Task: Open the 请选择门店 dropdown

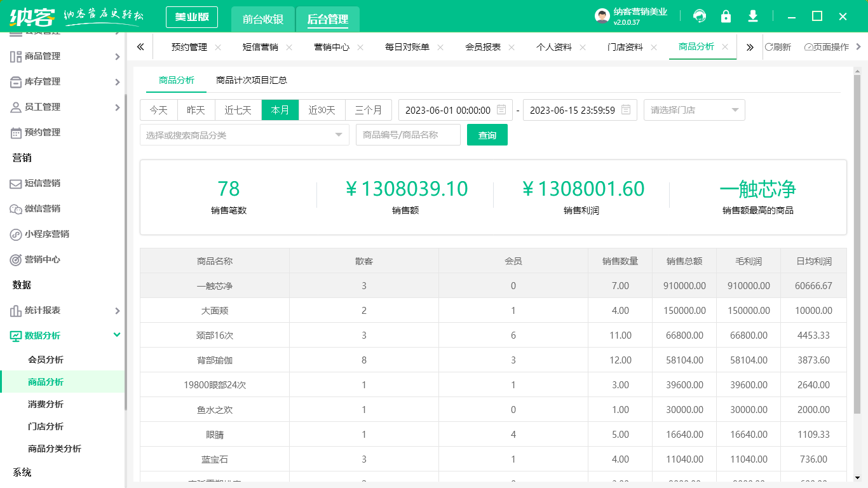Action: pos(694,109)
